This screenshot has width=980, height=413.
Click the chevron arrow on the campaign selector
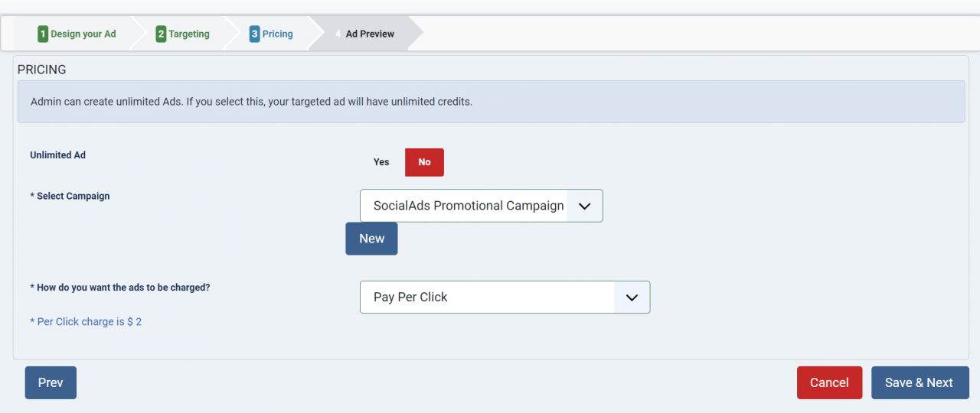585,206
